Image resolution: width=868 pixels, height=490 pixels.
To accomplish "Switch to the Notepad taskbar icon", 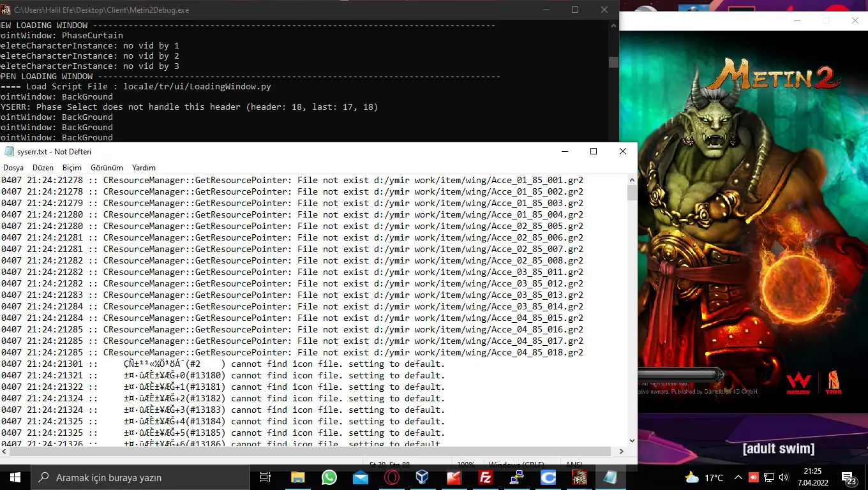I will tap(611, 477).
